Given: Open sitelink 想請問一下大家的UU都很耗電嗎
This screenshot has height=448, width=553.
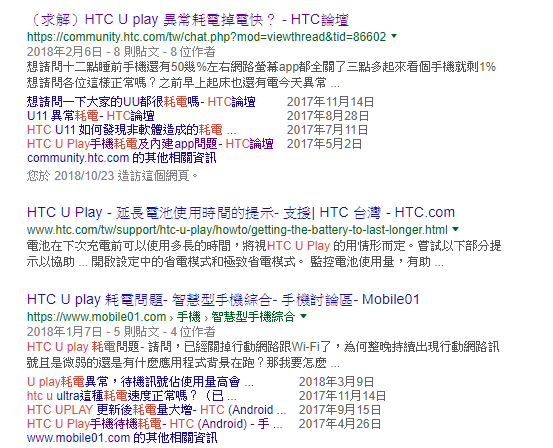Looking at the screenshot, I should coord(141,102).
